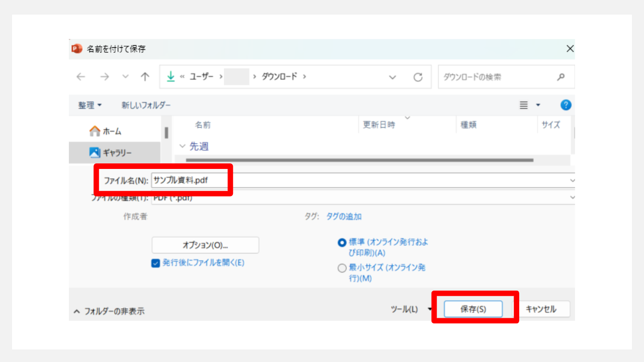This screenshot has height=362, width=644.
Task: Open the ツール(L) dropdown
Action: tap(411, 309)
